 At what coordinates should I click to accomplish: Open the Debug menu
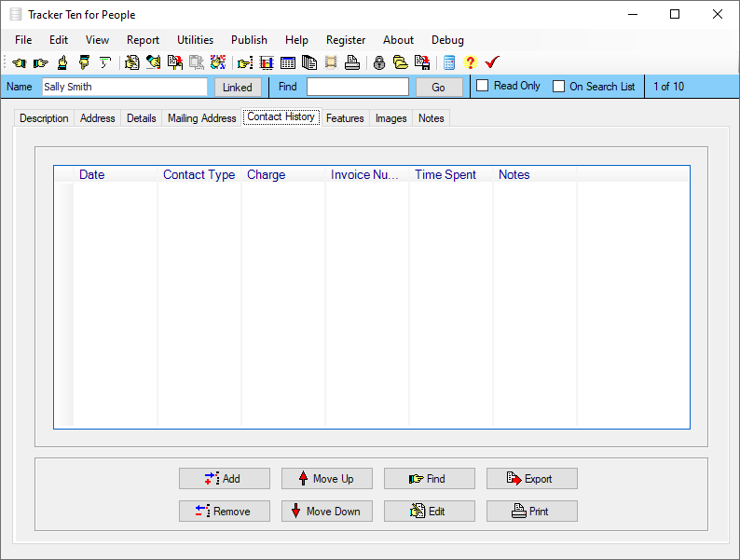[448, 40]
